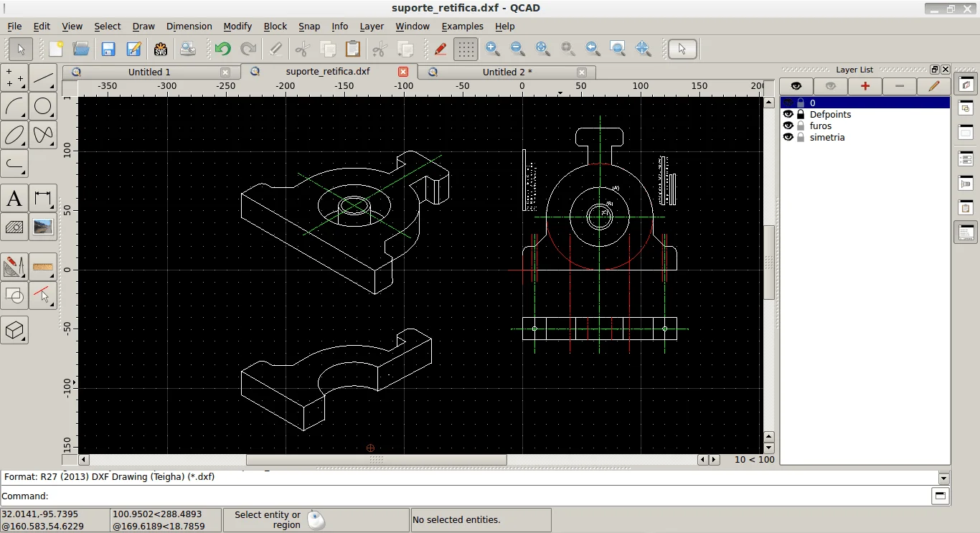The width and height of the screenshot is (980, 533).
Task: Open the Isometric projection tools
Action: coord(14,330)
